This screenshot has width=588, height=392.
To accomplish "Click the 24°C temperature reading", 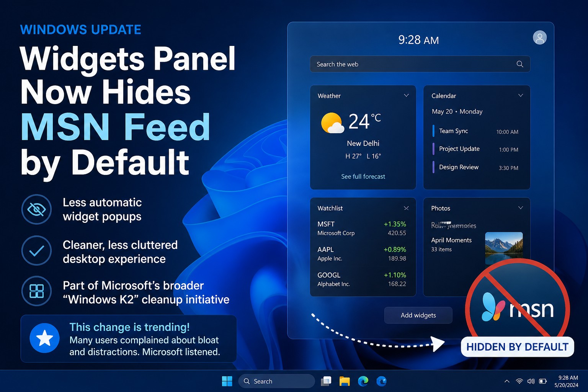I will click(x=364, y=121).
